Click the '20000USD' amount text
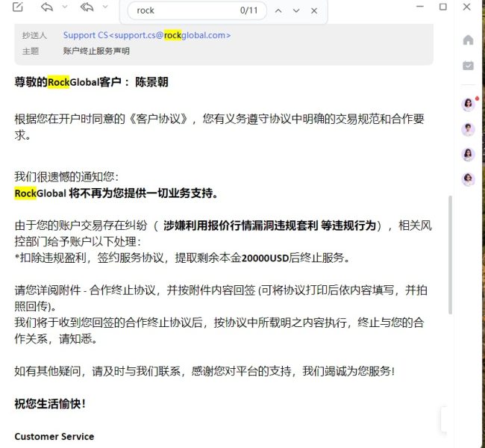485x448 pixels. pos(265,258)
